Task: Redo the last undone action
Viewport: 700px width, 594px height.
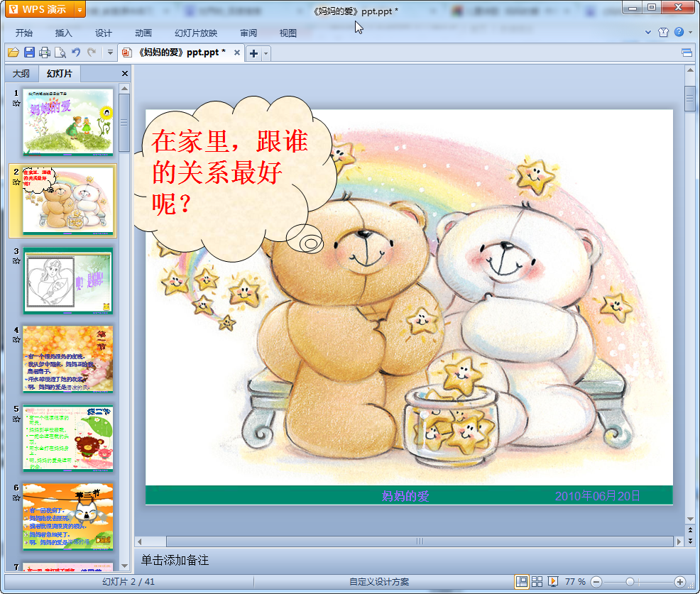Action: point(92,53)
